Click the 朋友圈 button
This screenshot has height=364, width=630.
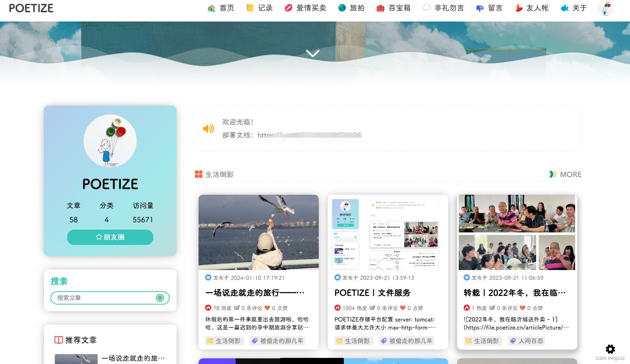110,237
